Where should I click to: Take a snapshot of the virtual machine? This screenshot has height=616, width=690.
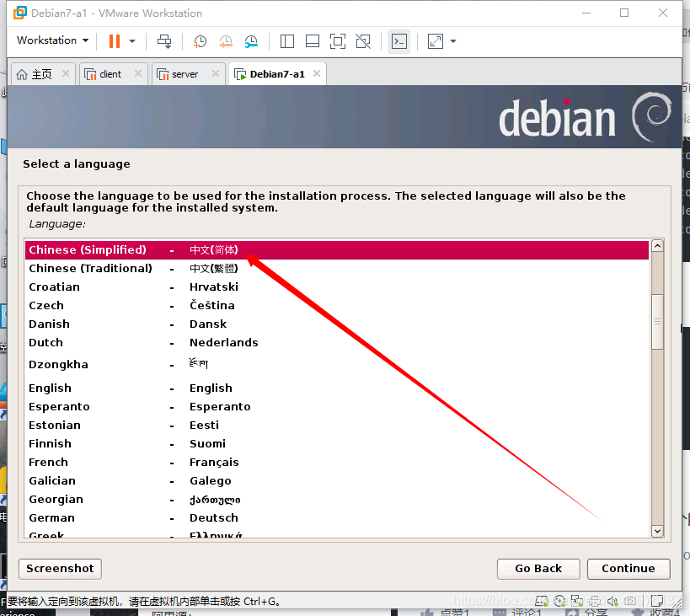[201, 41]
